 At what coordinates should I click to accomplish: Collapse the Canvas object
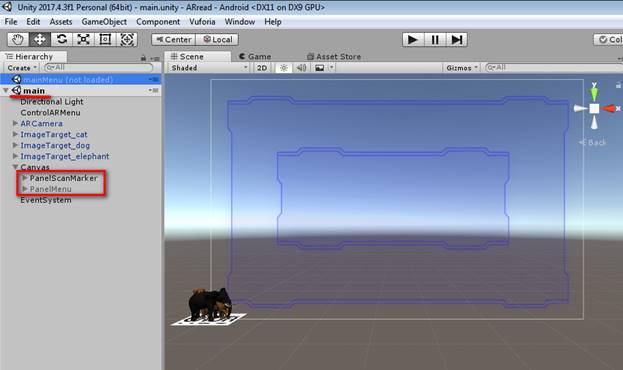click(x=15, y=167)
